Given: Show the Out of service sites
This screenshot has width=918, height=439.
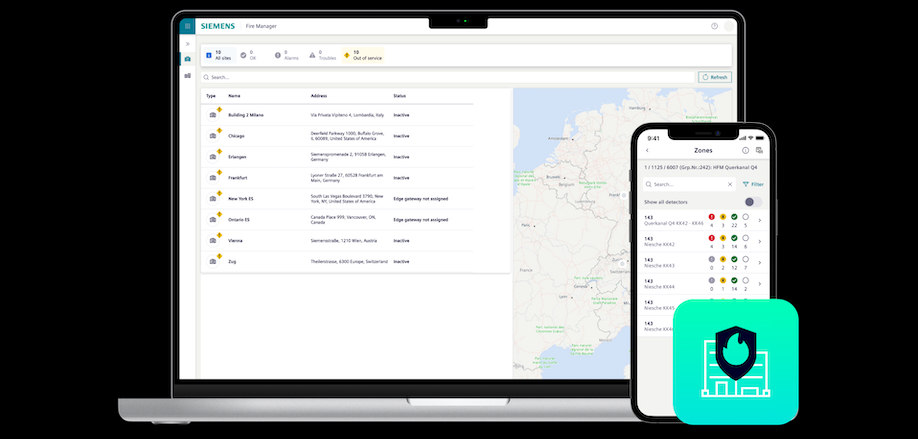Looking at the screenshot, I should tap(362, 56).
